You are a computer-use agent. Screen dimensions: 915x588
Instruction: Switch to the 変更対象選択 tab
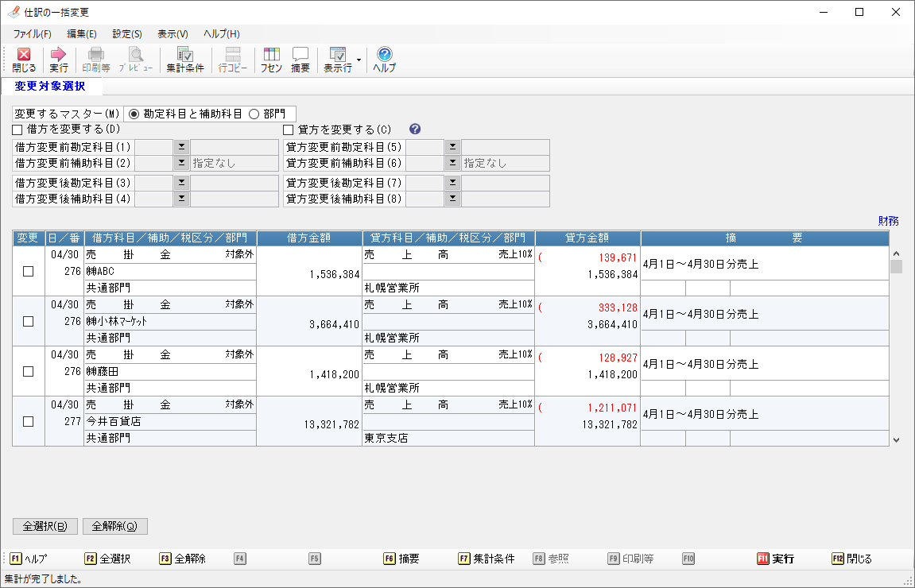tap(50, 87)
